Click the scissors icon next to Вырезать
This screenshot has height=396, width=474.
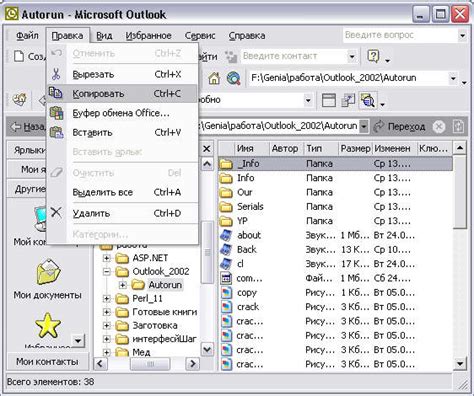pyautogui.click(x=56, y=74)
